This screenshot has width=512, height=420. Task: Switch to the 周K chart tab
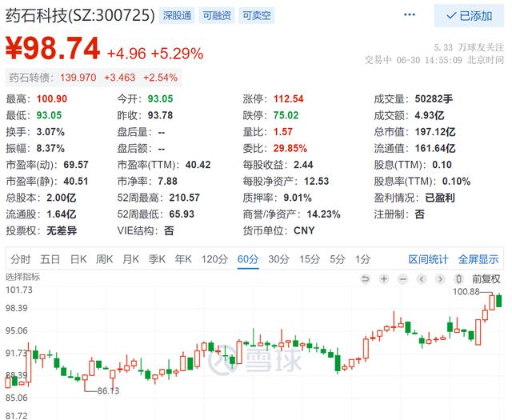coord(105,259)
